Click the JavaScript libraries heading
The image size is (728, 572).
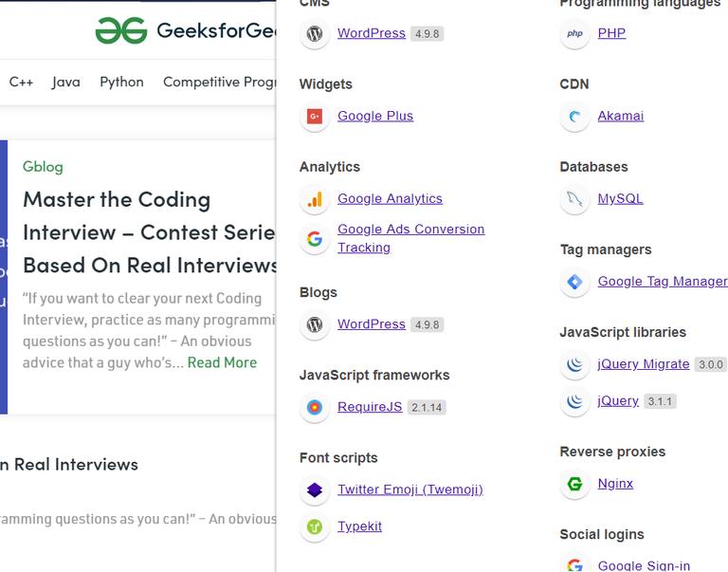point(623,332)
